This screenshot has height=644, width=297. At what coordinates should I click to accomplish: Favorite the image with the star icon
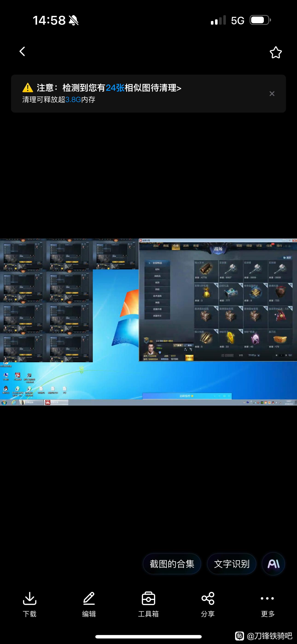[x=276, y=52]
